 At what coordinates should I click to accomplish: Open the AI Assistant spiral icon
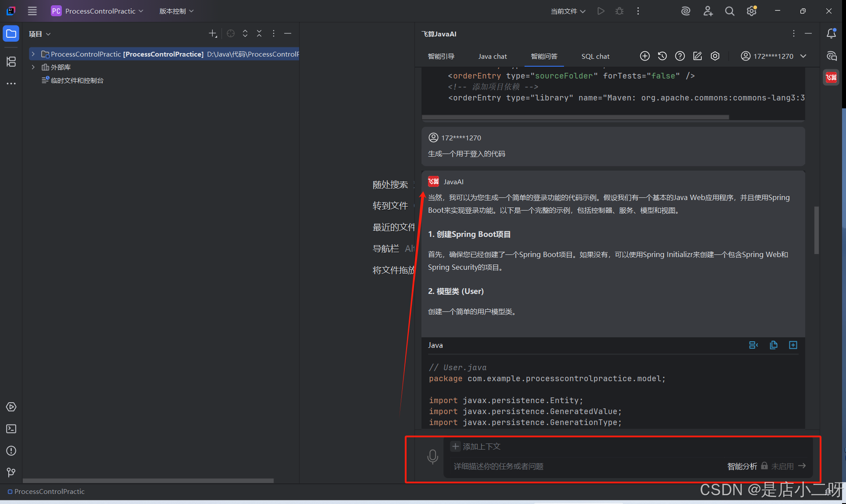click(x=685, y=11)
